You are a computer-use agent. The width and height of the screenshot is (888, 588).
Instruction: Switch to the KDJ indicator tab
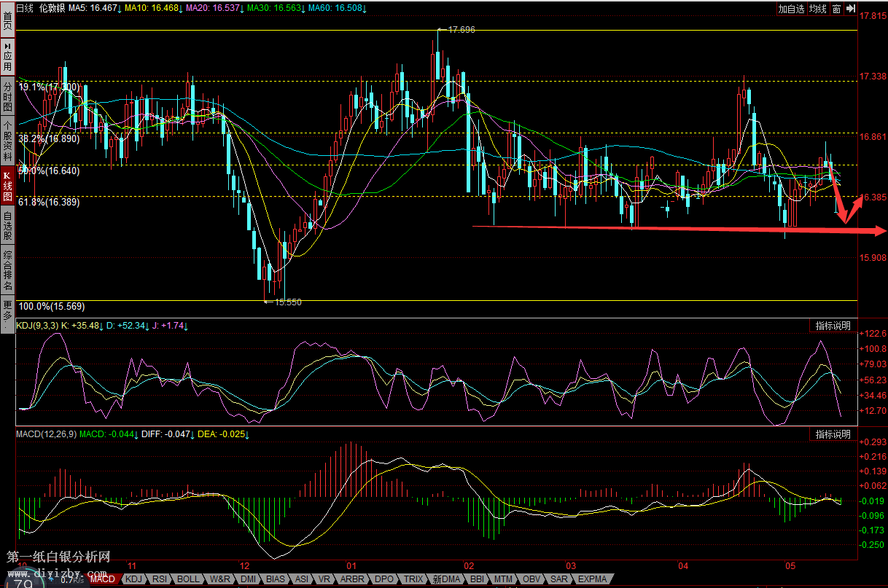[136, 579]
